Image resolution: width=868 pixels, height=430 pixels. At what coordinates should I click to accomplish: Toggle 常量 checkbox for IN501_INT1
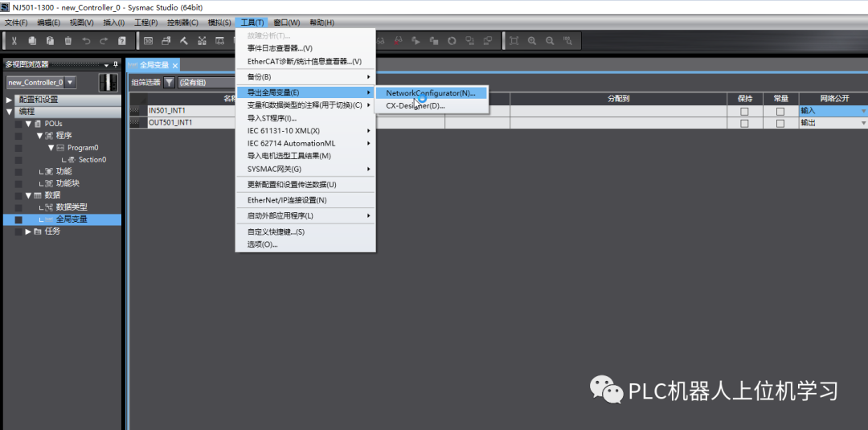click(x=780, y=111)
